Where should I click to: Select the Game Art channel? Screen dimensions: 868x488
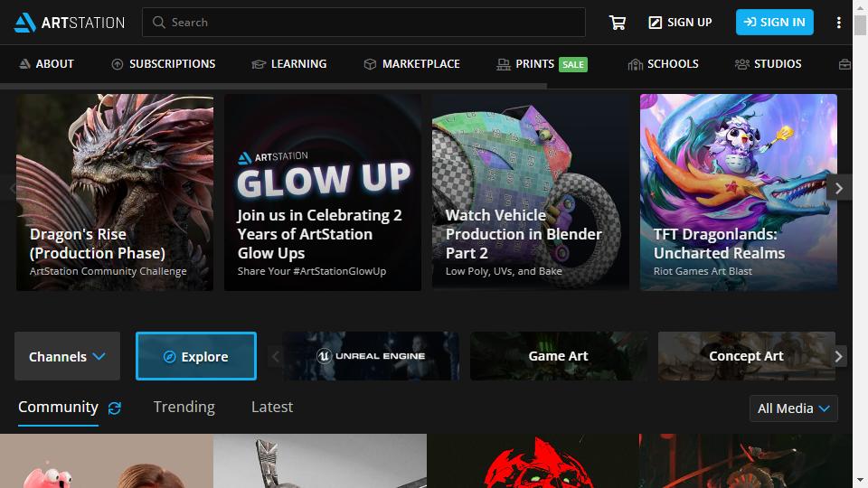(558, 356)
